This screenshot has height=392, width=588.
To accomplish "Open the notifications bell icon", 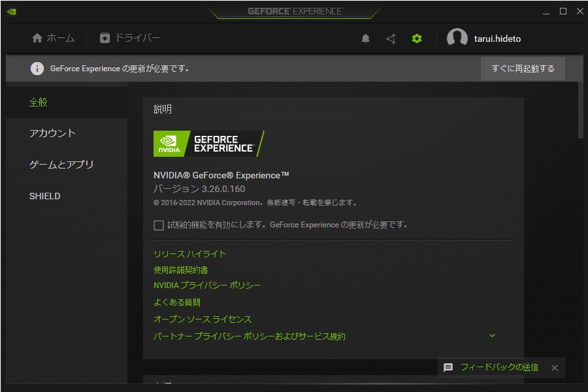I will (x=366, y=39).
